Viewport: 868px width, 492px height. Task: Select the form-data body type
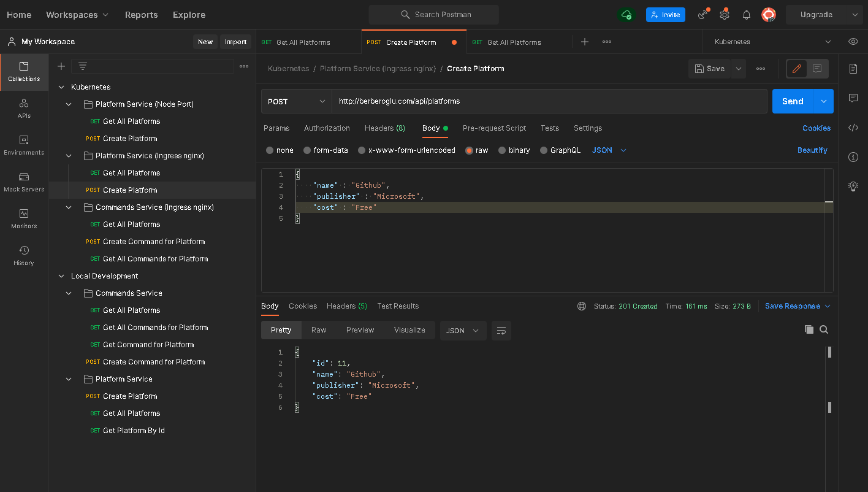(x=307, y=150)
